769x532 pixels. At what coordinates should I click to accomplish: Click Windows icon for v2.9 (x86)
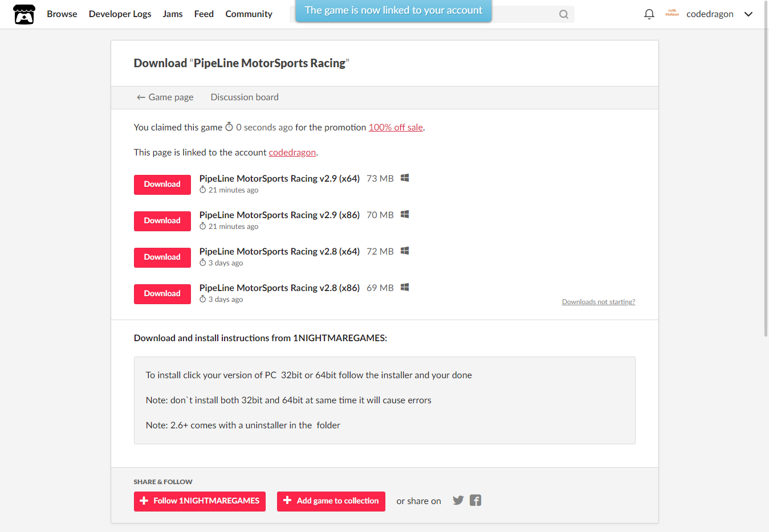pyautogui.click(x=405, y=214)
